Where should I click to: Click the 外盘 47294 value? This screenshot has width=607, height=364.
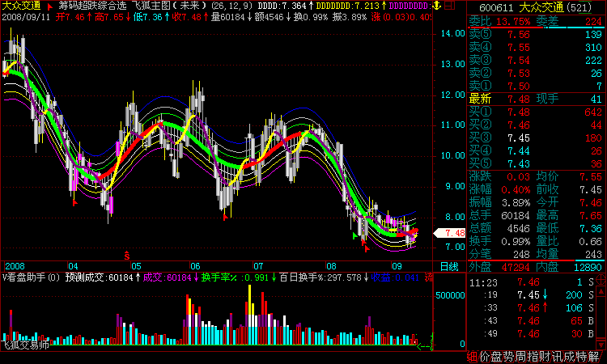(516, 267)
